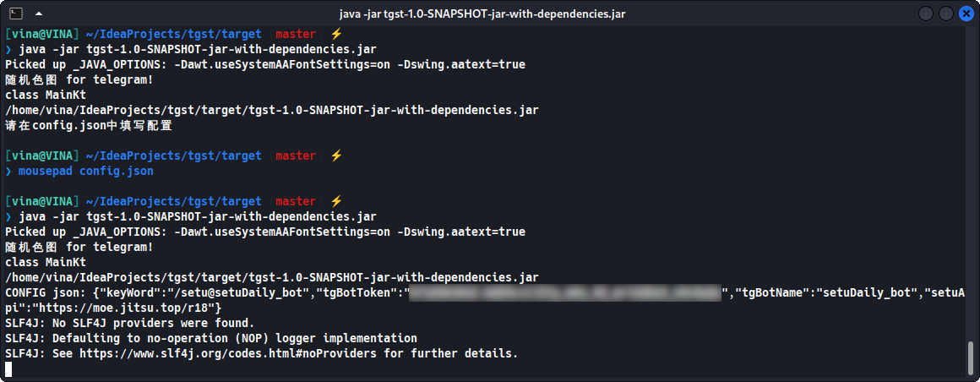Click the lightning bolt icon above the mousepad command

tap(336, 156)
